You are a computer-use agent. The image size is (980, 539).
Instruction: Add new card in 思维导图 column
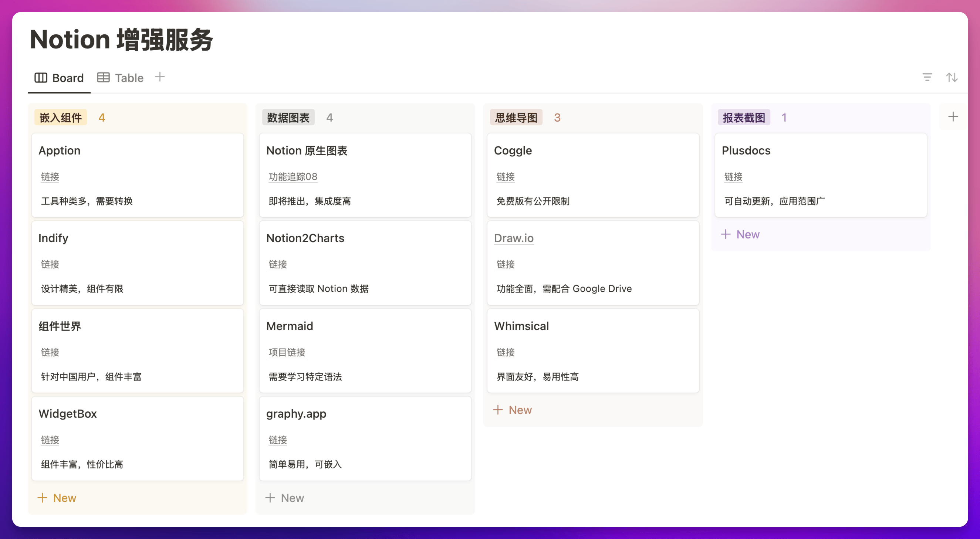pos(513,410)
